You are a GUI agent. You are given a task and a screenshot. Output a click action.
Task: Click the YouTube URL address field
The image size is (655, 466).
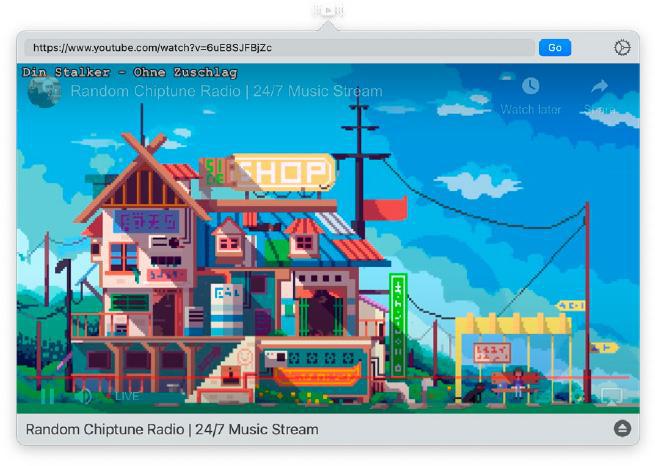click(x=279, y=48)
